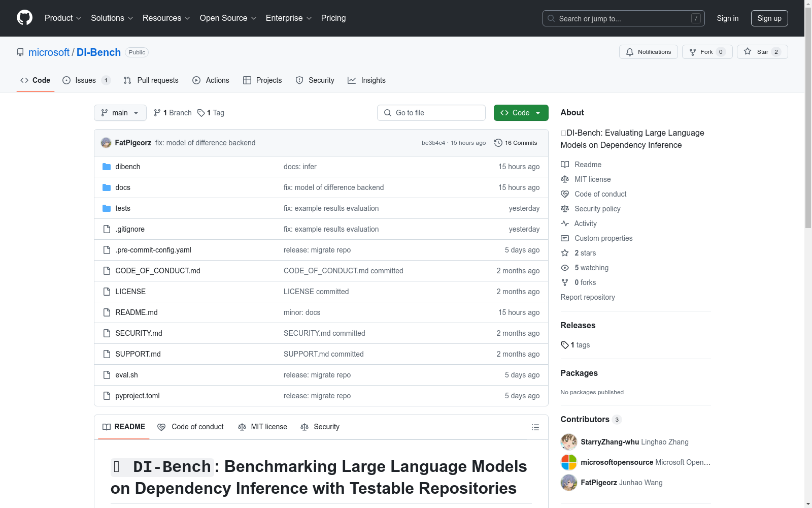Click the Report repository link
812x508 pixels.
(x=588, y=297)
